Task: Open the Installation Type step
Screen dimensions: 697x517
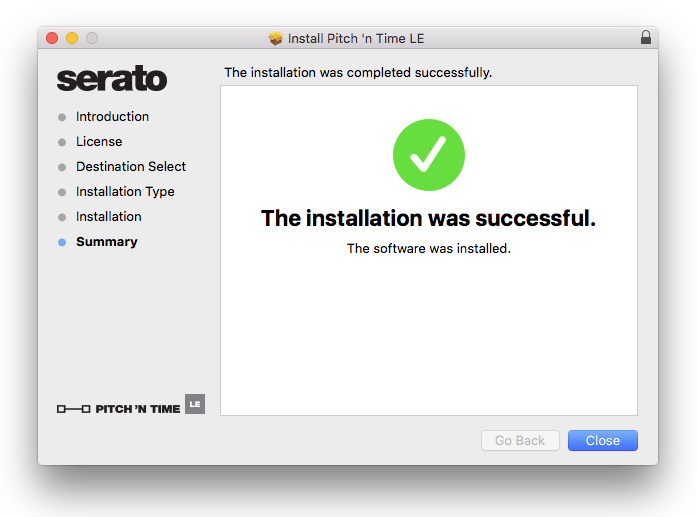Action: tap(125, 192)
